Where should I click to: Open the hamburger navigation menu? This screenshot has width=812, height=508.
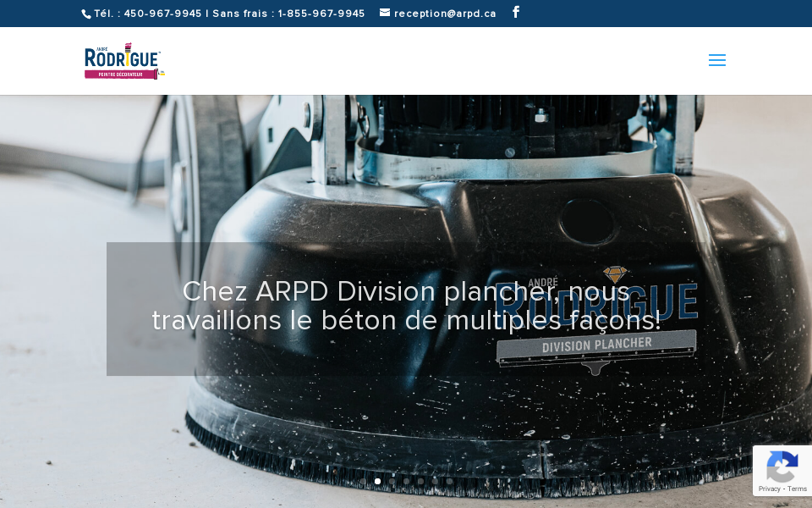coord(717,60)
